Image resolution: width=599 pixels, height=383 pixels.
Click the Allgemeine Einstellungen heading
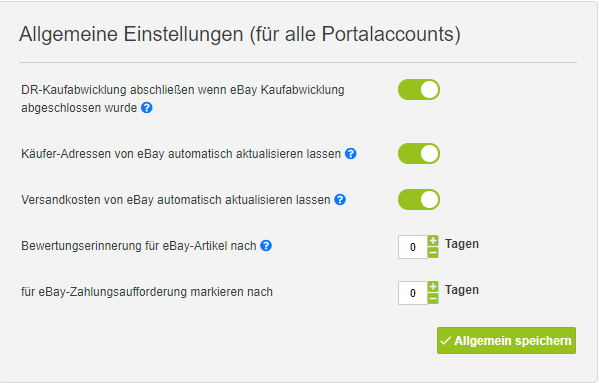click(240, 34)
